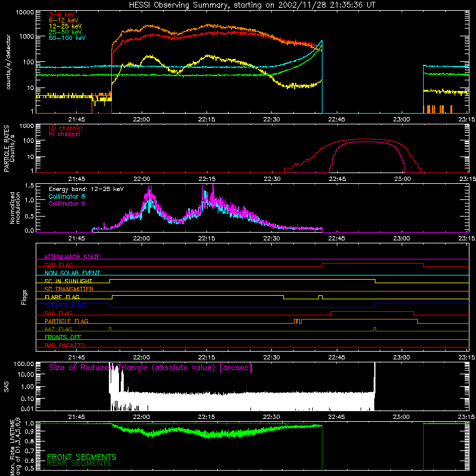Select the orange 6-12 keV legend label
The image size is (476, 476).
(x=64, y=20)
